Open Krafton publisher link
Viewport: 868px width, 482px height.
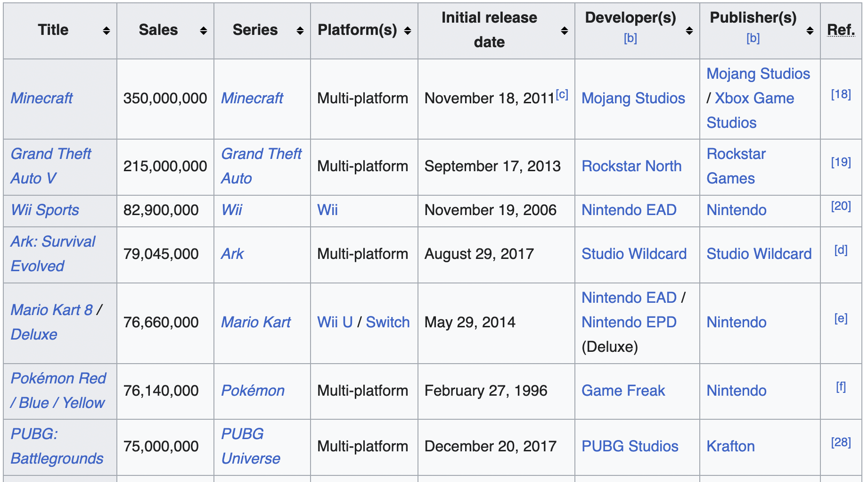[730, 446]
